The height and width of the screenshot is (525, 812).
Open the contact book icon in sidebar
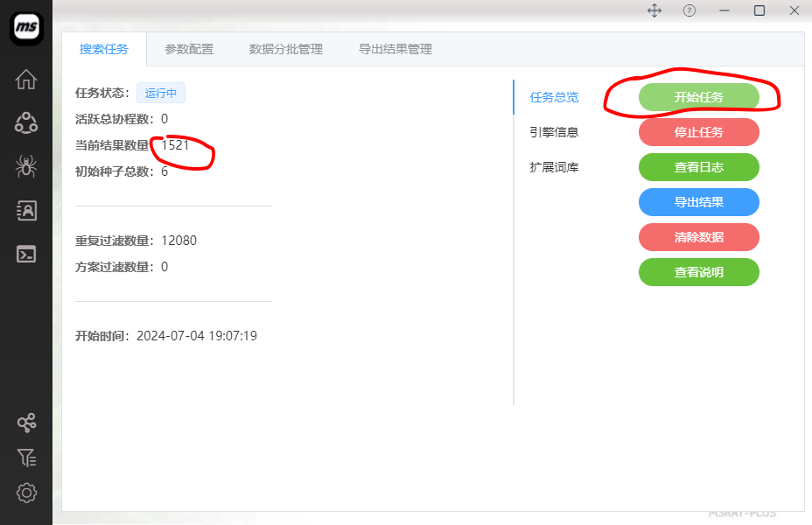pos(26,210)
